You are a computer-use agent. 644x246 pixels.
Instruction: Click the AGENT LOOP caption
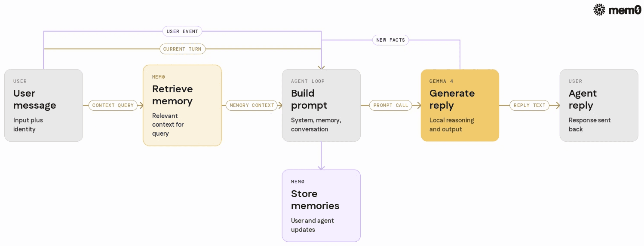[308, 81]
